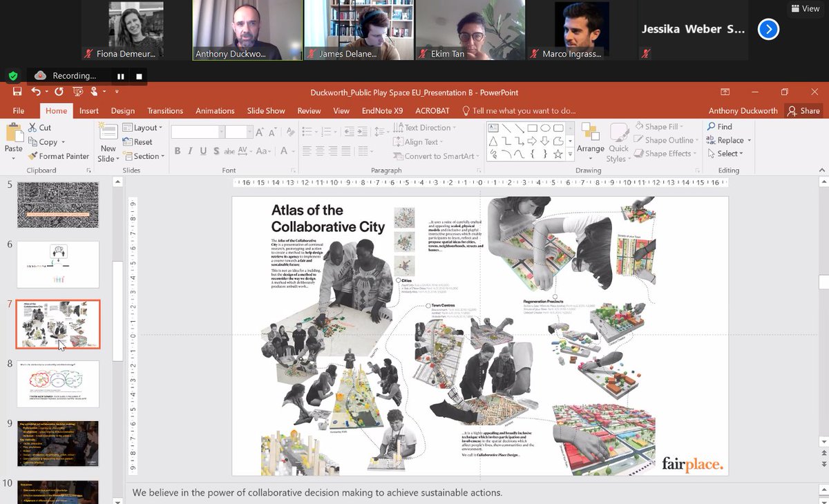Image resolution: width=829 pixels, height=504 pixels.
Task: Click the Tell me what you want search box
Action: click(518, 110)
